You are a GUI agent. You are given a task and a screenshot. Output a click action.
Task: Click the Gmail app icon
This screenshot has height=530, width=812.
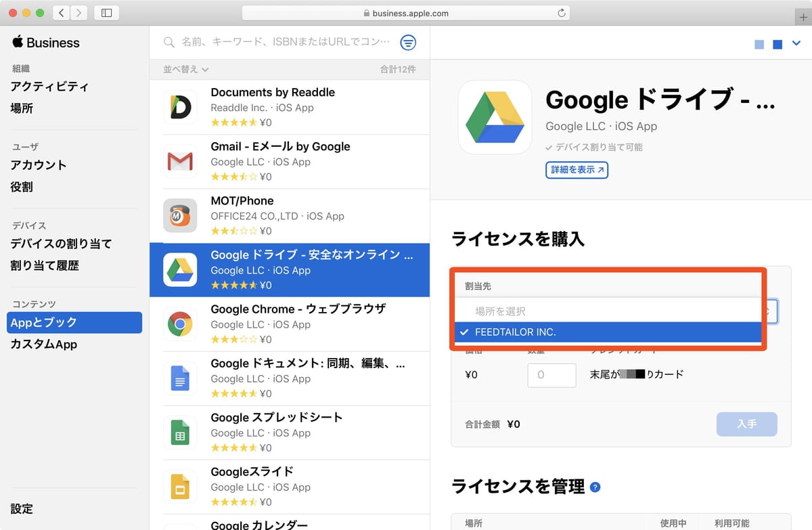click(x=180, y=161)
